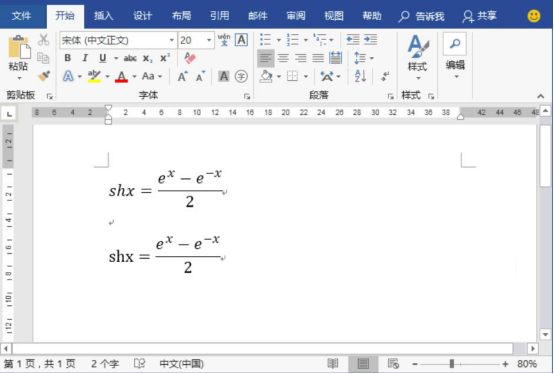The height and width of the screenshot is (374, 554).
Task: Apply multilevel list
Action: [x=320, y=40]
